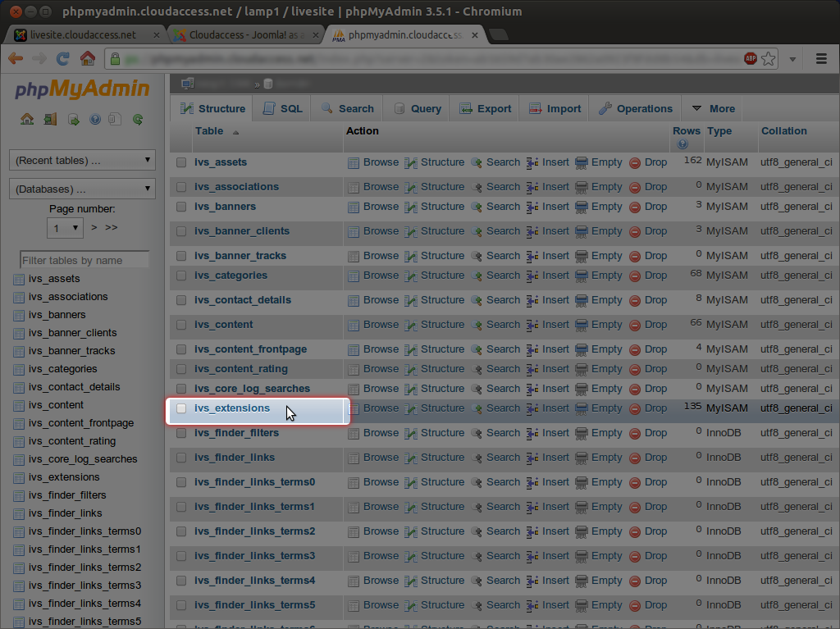Click the Empty icon for ivs_banners
This screenshot has height=629, width=840.
click(582, 207)
